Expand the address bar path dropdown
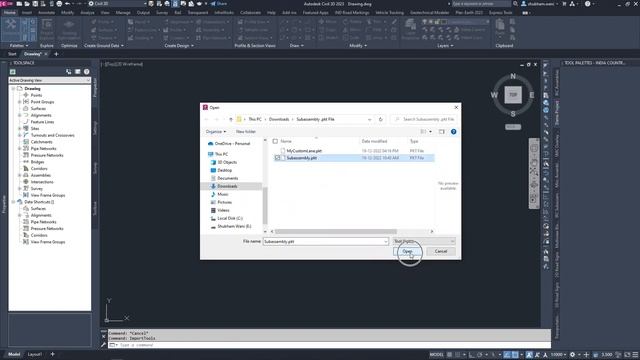 pos(369,119)
